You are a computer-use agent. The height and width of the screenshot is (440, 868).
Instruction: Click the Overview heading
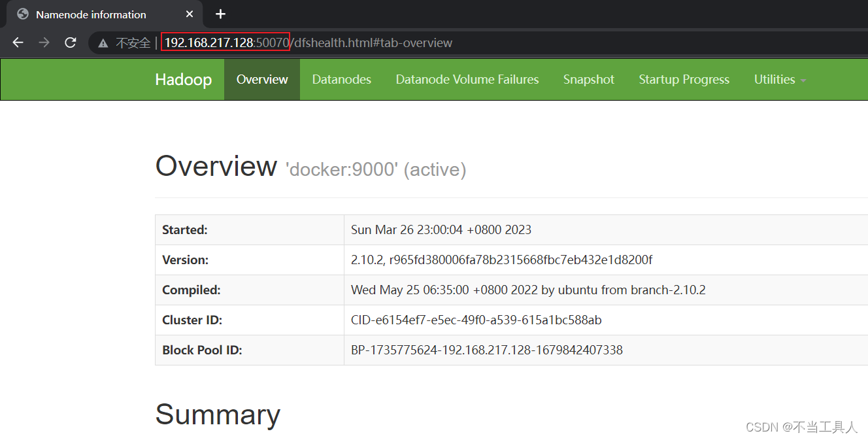[216, 165]
